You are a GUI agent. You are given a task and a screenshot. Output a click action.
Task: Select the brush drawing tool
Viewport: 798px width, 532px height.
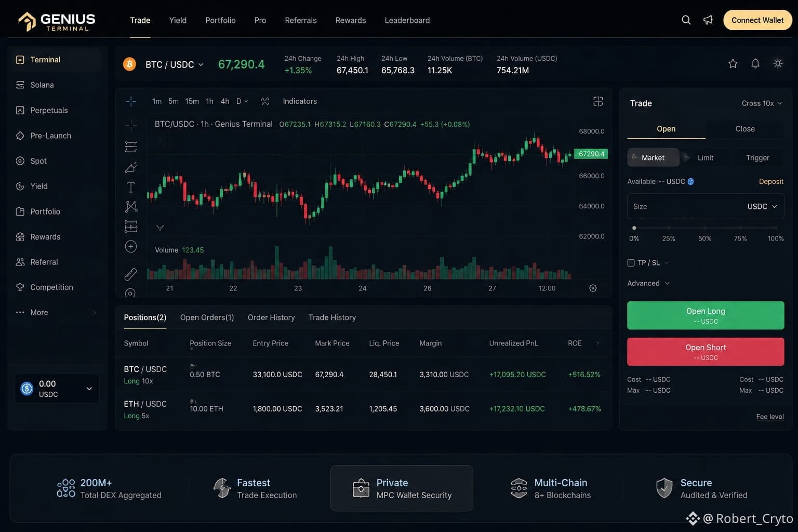pyautogui.click(x=131, y=167)
